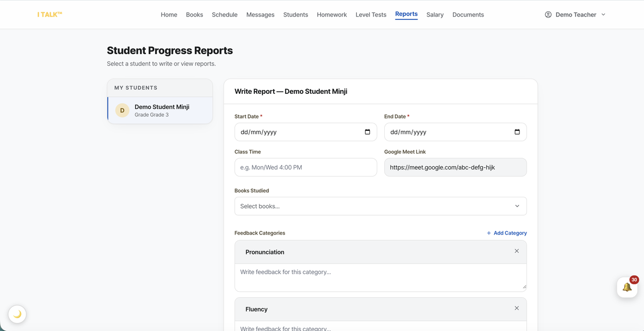The width and height of the screenshot is (644, 331).
Task: Navigate to the Students page
Action: 296,14
